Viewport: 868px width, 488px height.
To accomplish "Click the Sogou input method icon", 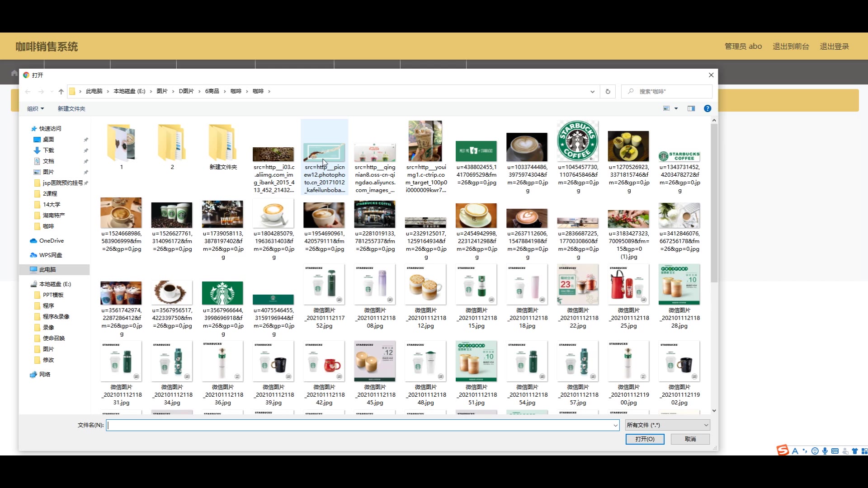I will 782,450.
